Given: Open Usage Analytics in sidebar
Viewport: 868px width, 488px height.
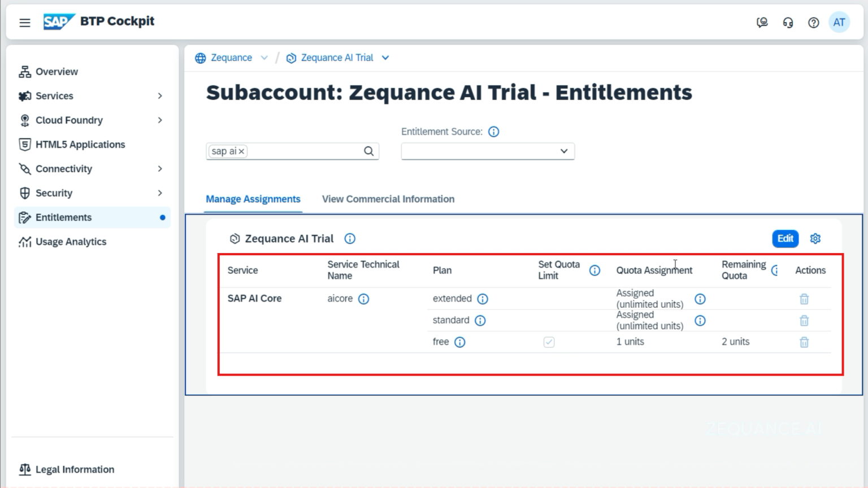Looking at the screenshot, I should click(92, 242).
